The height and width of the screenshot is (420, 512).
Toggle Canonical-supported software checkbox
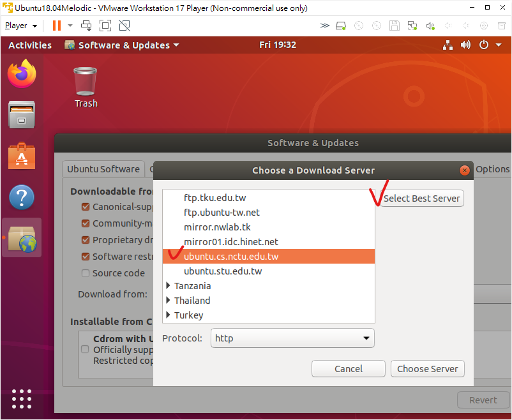86,207
